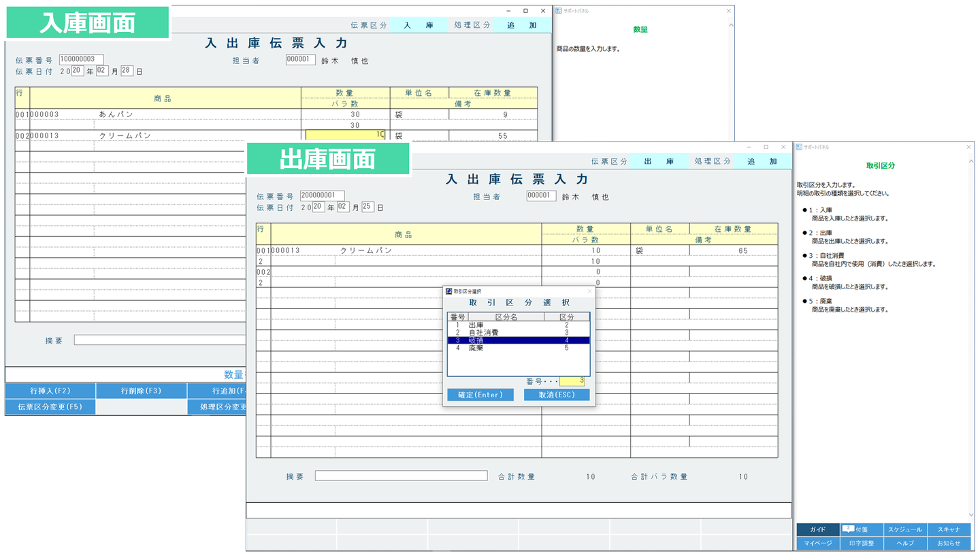Click the 番号 input field in dialog

(x=572, y=381)
